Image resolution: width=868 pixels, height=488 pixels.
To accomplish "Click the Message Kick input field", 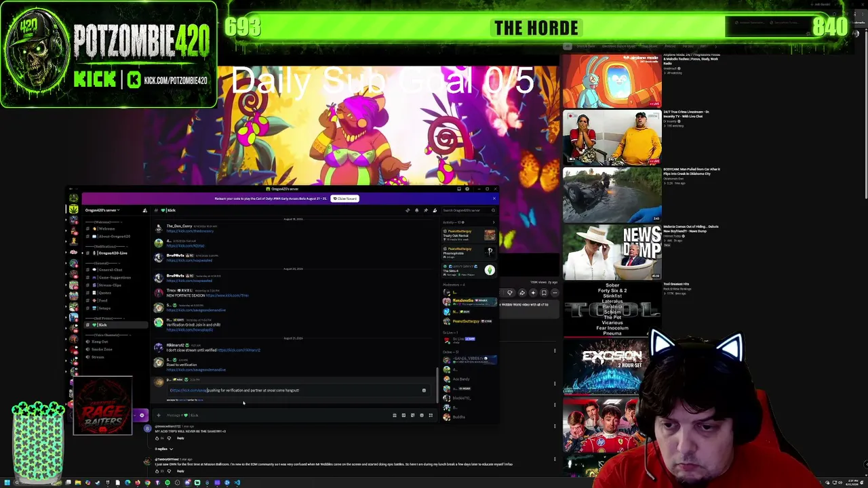I will pyautogui.click(x=275, y=415).
